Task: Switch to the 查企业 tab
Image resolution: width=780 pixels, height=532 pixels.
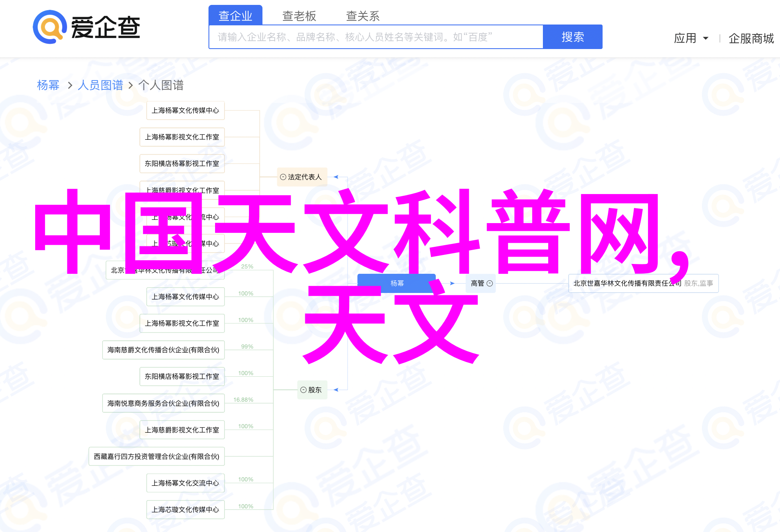Action: coord(235,16)
